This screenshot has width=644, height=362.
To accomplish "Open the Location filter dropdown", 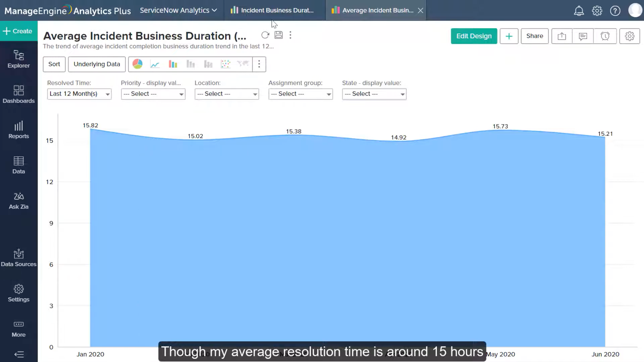I will [x=227, y=94].
